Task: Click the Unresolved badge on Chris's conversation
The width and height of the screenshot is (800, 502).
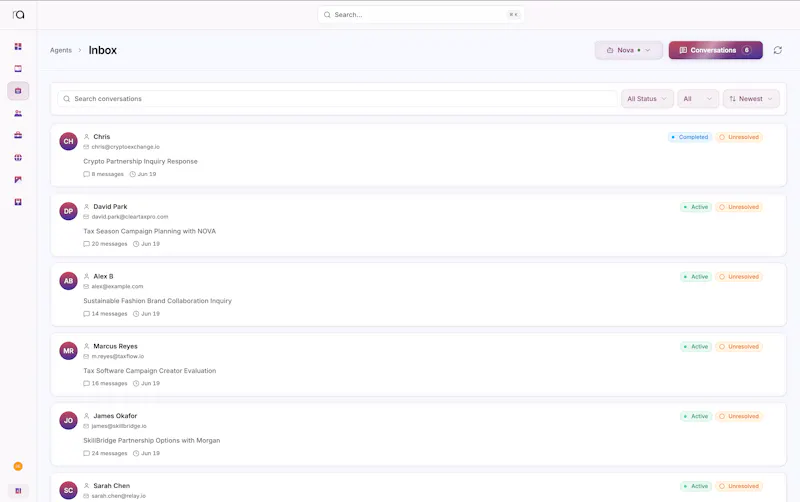Action: click(739, 137)
